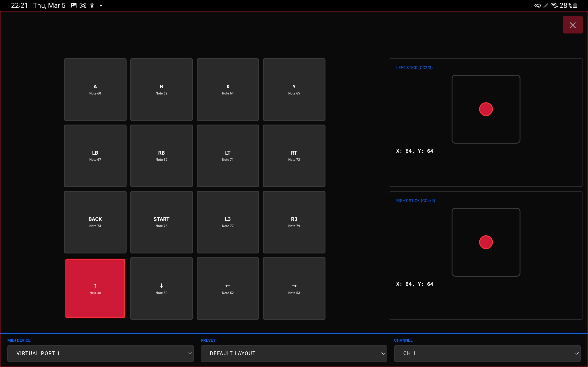
Task: Click the image notification icon in status bar
Action: [x=74, y=5]
